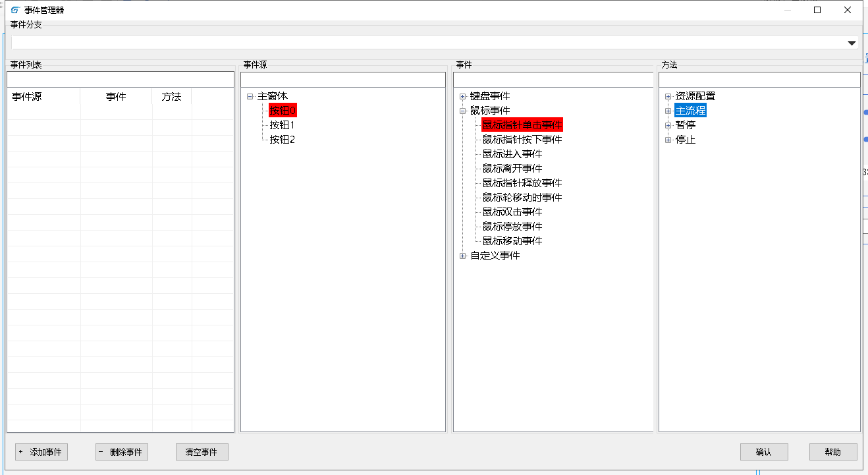Confirm with the 确认 button
The width and height of the screenshot is (868, 475).
764,452
